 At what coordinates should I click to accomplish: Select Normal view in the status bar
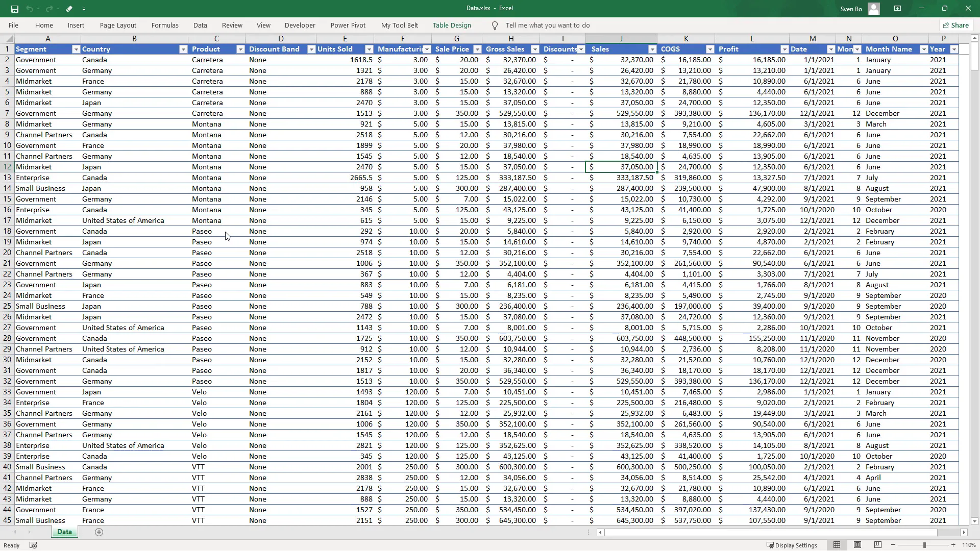[x=837, y=545]
